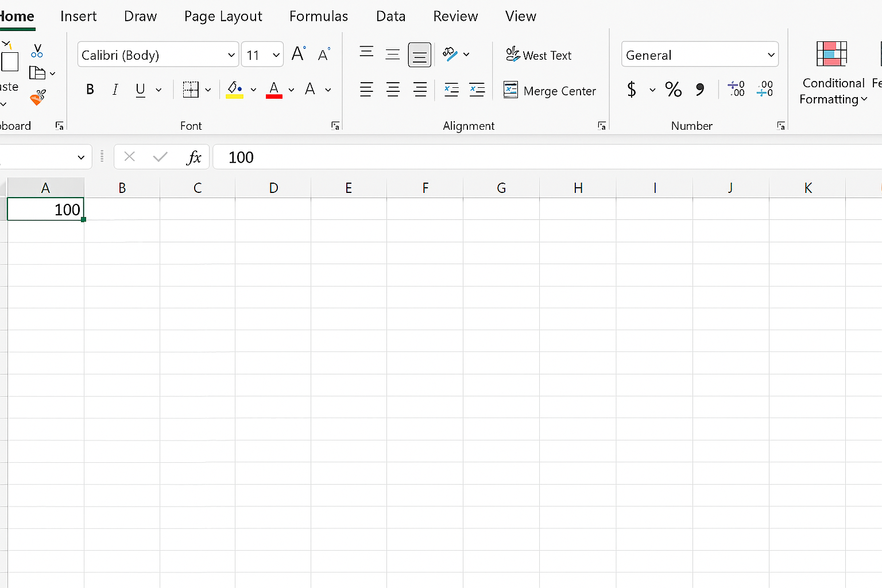Cut selection with the scissors icon
Viewport: 882px width, 588px height.
[37, 51]
